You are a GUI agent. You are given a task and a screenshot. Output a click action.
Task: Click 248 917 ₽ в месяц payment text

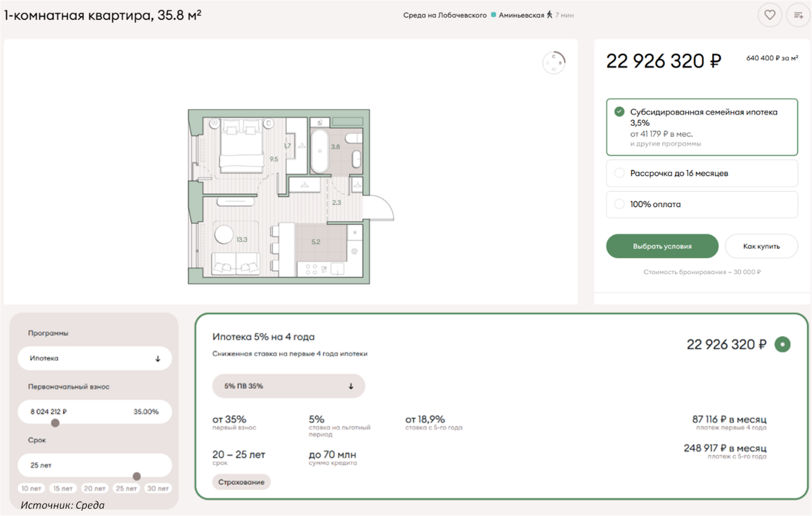click(x=725, y=448)
